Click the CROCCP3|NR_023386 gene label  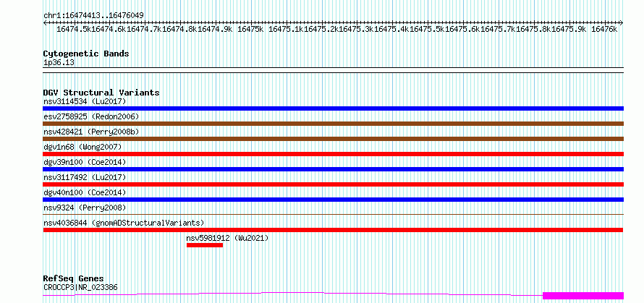click(x=80, y=287)
